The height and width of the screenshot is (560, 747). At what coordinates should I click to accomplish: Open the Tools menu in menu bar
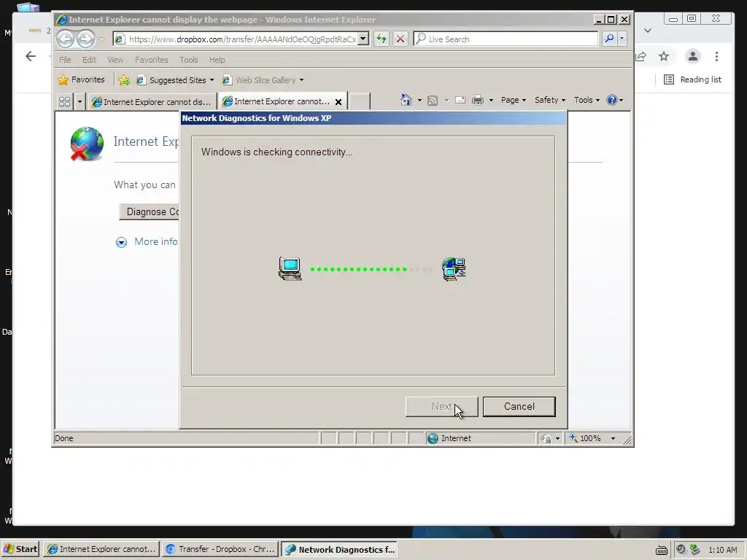point(189,60)
